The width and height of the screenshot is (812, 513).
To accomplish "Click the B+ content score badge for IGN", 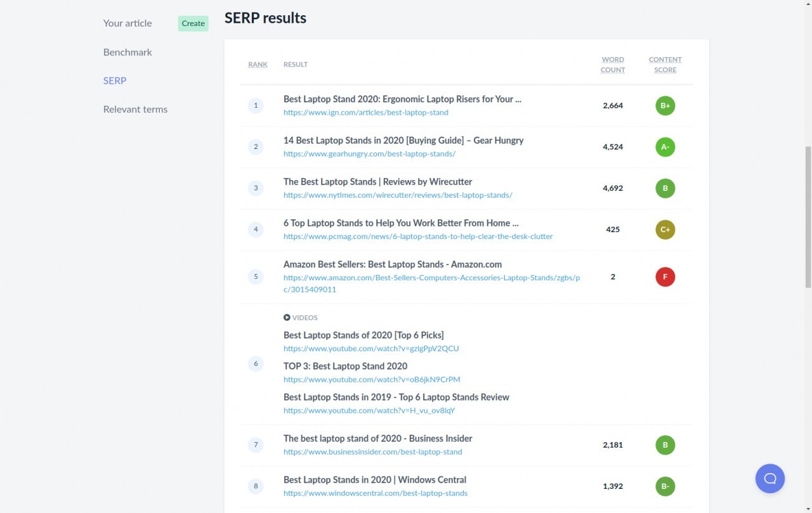I will 665,106.
